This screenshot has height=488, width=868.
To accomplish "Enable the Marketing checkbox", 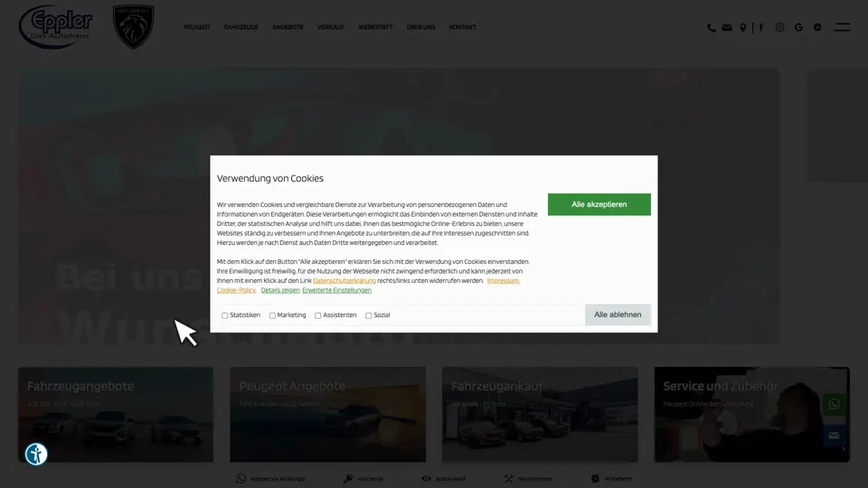I will click(272, 315).
